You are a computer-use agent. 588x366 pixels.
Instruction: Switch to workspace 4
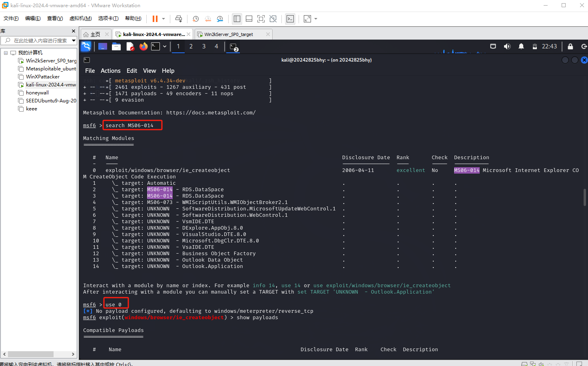pos(216,46)
